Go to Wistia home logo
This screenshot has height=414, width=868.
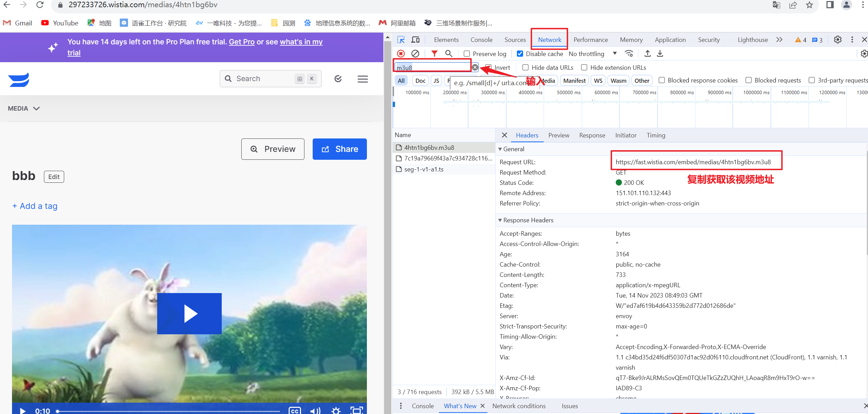pos(19,80)
